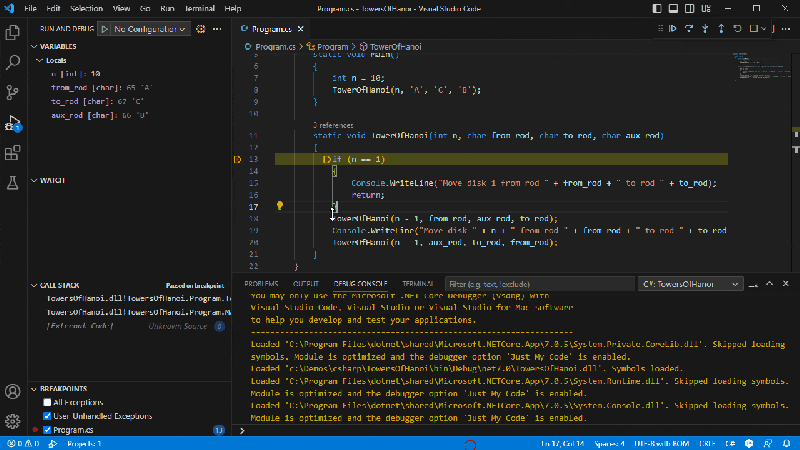
Task: Toggle Program.cs breakpoint checkbox
Action: tap(47, 430)
